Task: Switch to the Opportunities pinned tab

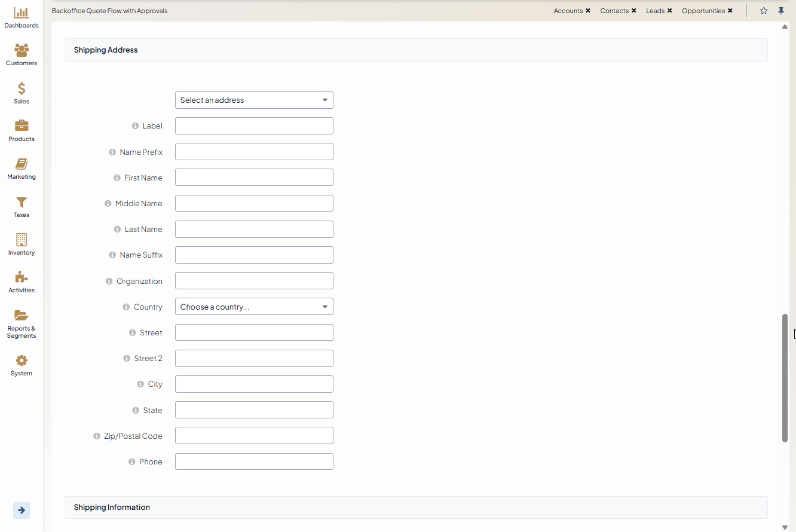Action: pyautogui.click(x=703, y=11)
